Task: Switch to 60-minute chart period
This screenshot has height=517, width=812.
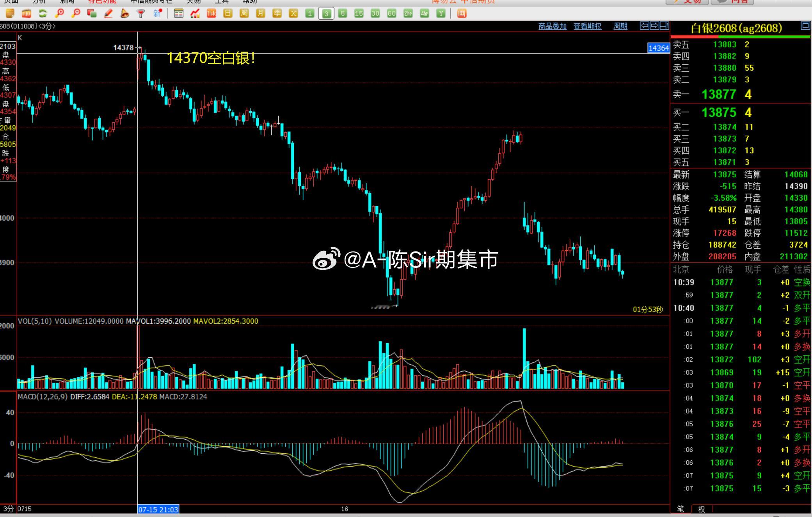Action: click(x=392, y=14)
